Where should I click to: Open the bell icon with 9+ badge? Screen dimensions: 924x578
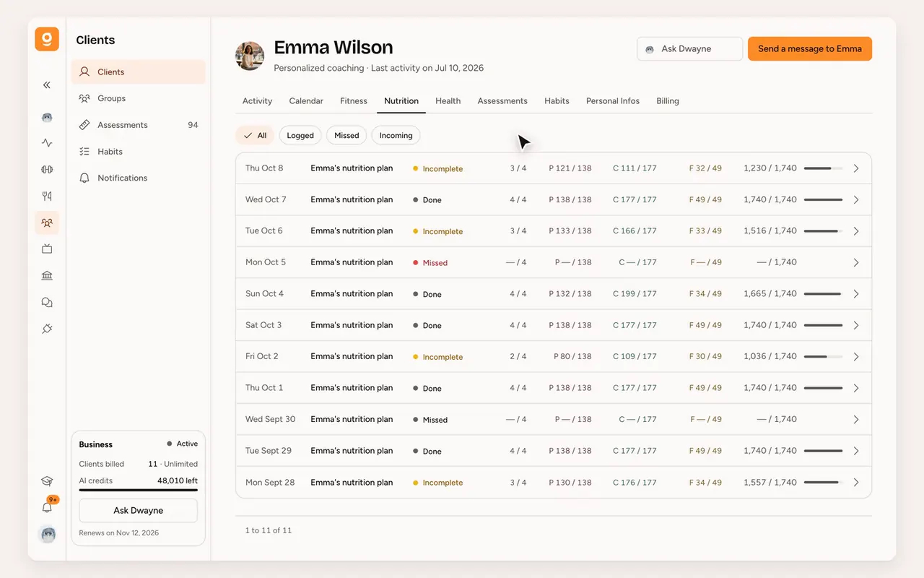click(47, 507)
